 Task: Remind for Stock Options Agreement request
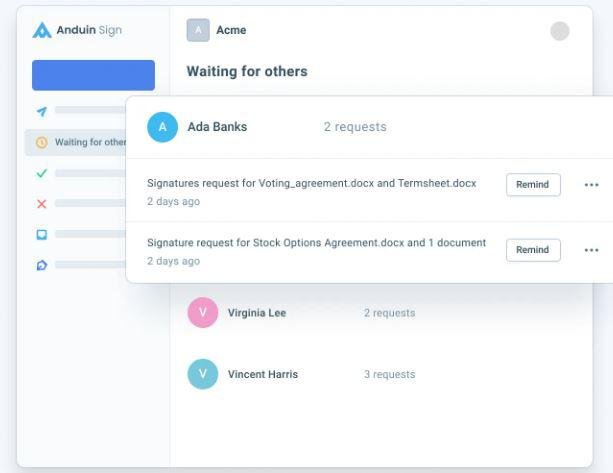[x=532, y=250]
